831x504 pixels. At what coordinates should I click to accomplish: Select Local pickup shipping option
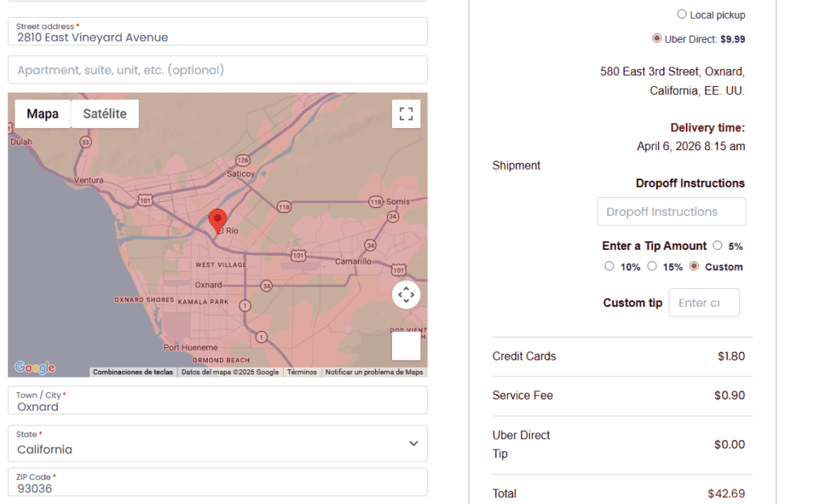(x=682, y=15)
